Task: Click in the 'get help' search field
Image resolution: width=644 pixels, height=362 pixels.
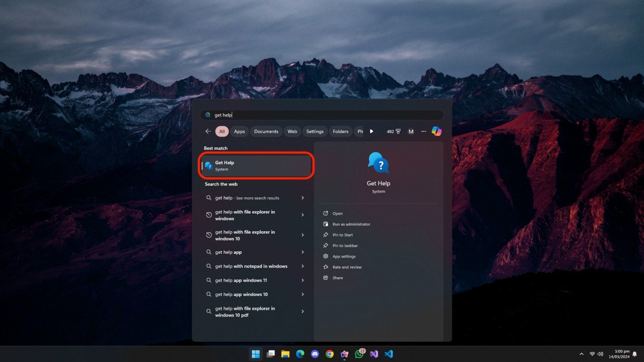Action: (322, 115)
